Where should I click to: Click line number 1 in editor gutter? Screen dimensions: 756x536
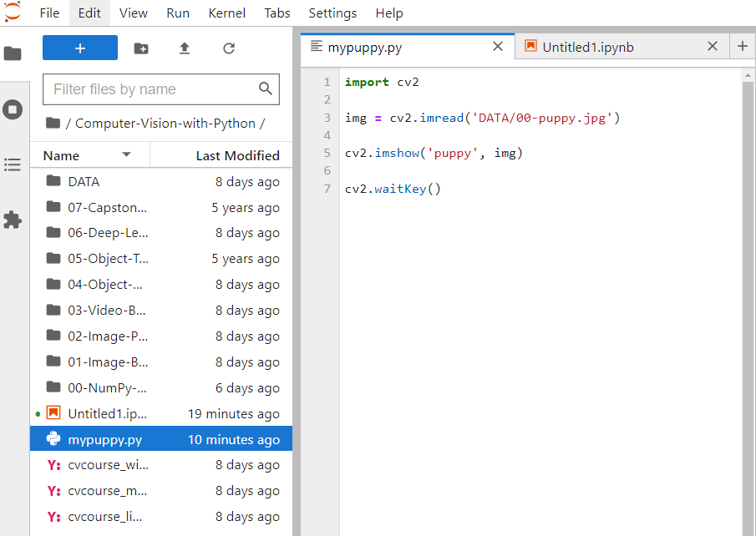[x=327, y=83]
